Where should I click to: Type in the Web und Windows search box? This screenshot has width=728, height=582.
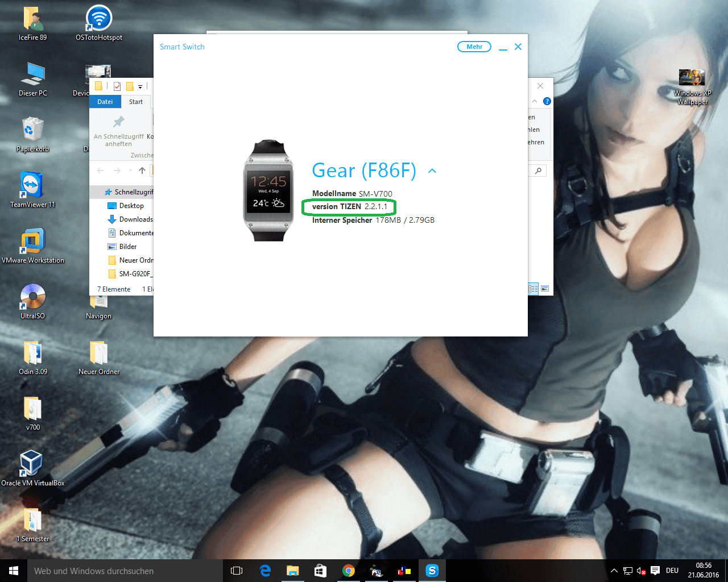(x=125, y=571)
